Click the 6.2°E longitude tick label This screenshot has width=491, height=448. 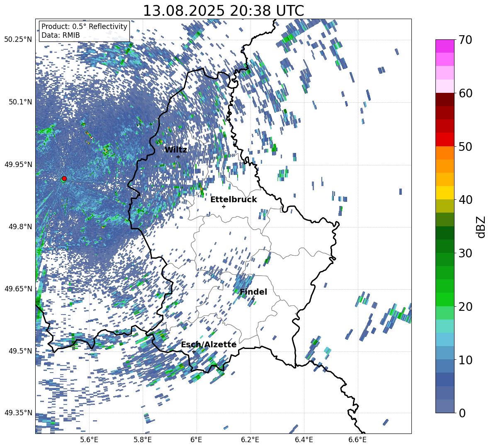pyautogui.click(x=250, y=440)
